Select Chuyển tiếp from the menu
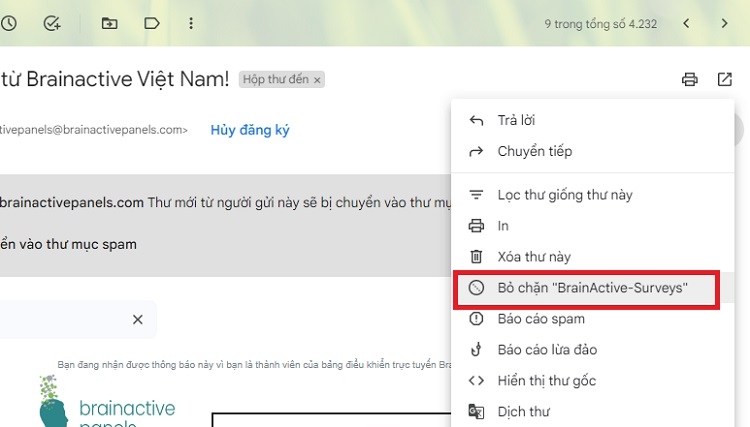750x427 pixels. [593, 151]
